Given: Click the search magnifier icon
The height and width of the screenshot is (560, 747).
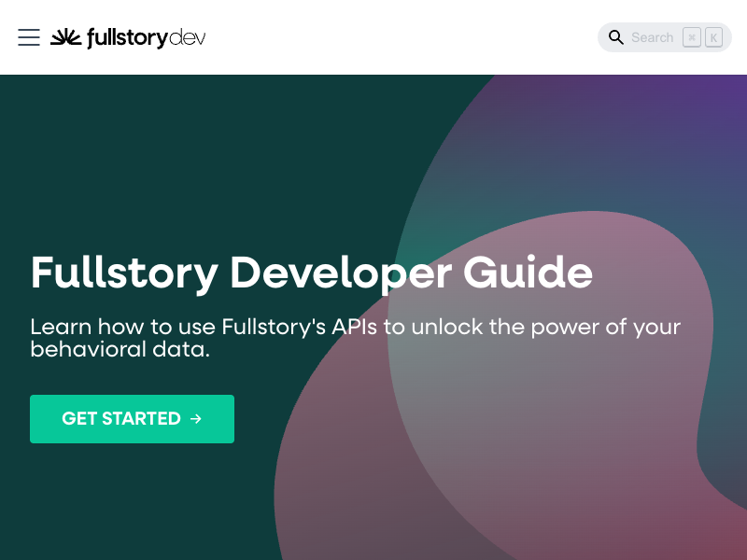Looking at the screenshot, I should click(615, 37).
